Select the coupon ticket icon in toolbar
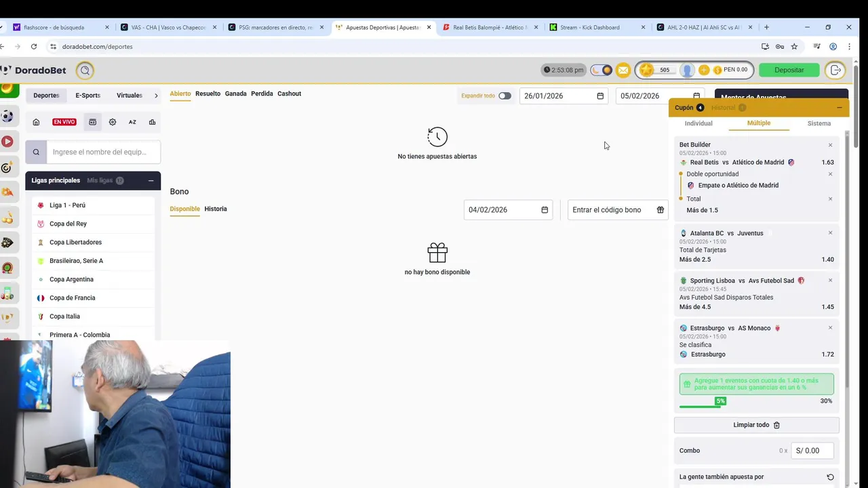The image size is (868, 488). [x=93, y=122]
